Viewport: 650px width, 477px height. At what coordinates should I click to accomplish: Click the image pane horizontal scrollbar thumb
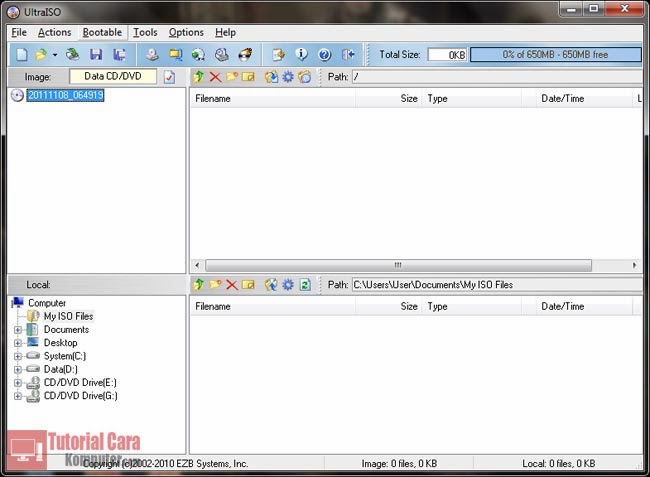pos(398,265)
